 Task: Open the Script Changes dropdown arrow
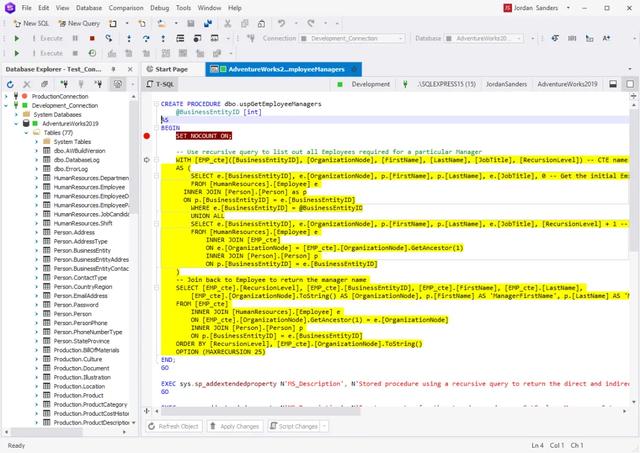tap(324, 426)
